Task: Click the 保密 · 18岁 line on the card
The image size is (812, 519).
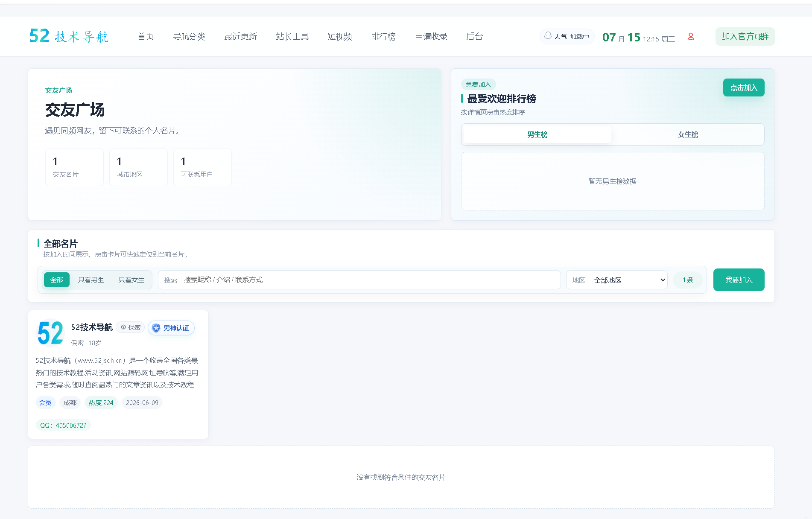Action: pos(86,343)
